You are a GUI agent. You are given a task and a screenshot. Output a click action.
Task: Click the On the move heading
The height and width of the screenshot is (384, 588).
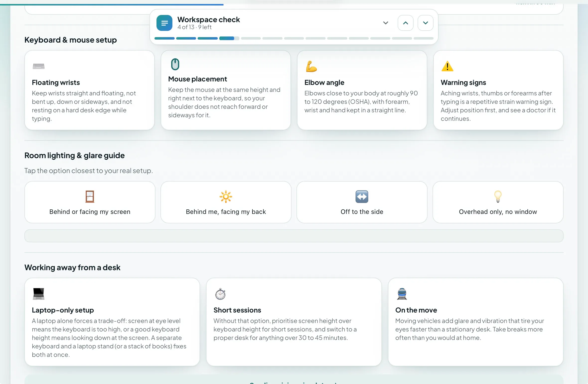click(416, 310)
